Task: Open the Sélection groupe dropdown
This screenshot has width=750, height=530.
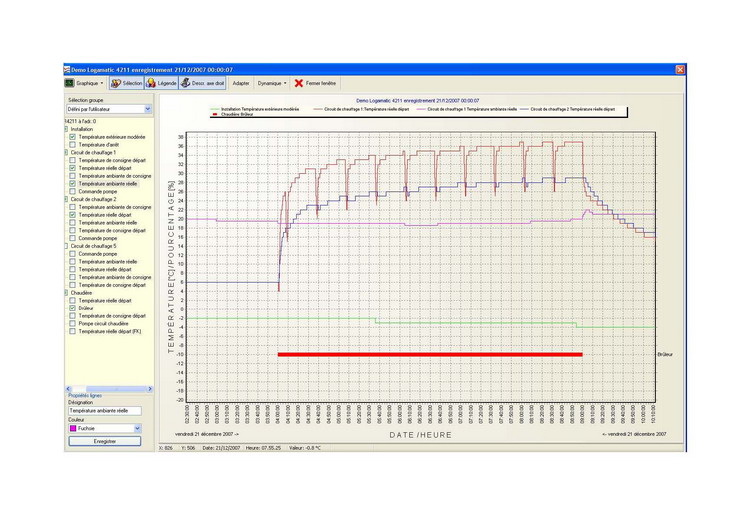Action: 148,109
